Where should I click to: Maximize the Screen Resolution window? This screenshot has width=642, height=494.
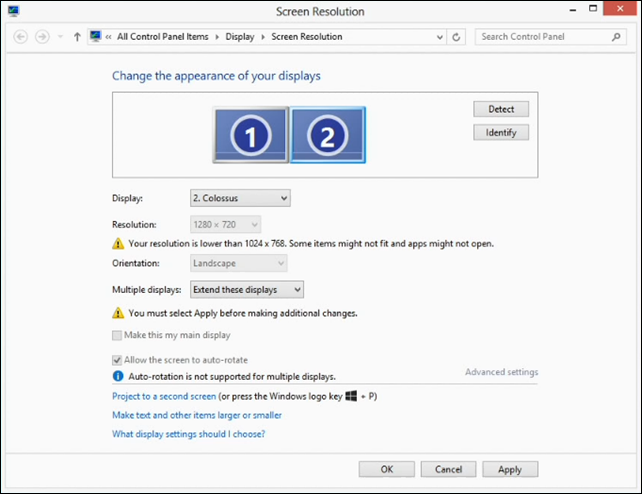coord(593,8)
